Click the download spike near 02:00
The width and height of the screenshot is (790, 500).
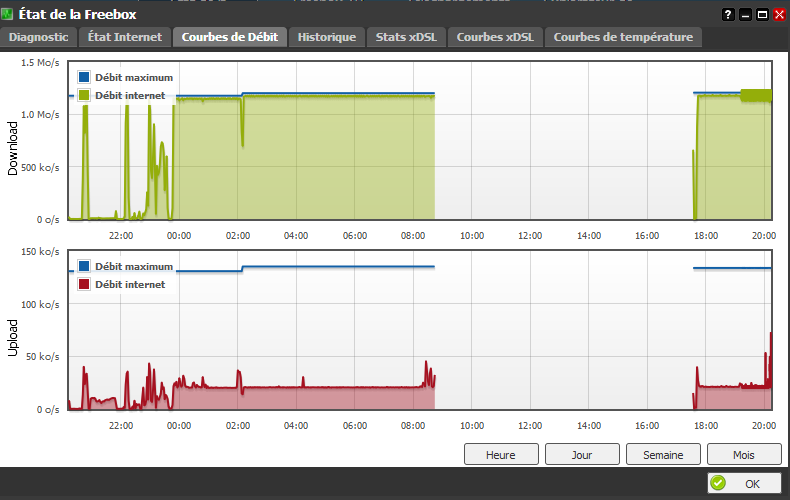(x=243, y=123)
